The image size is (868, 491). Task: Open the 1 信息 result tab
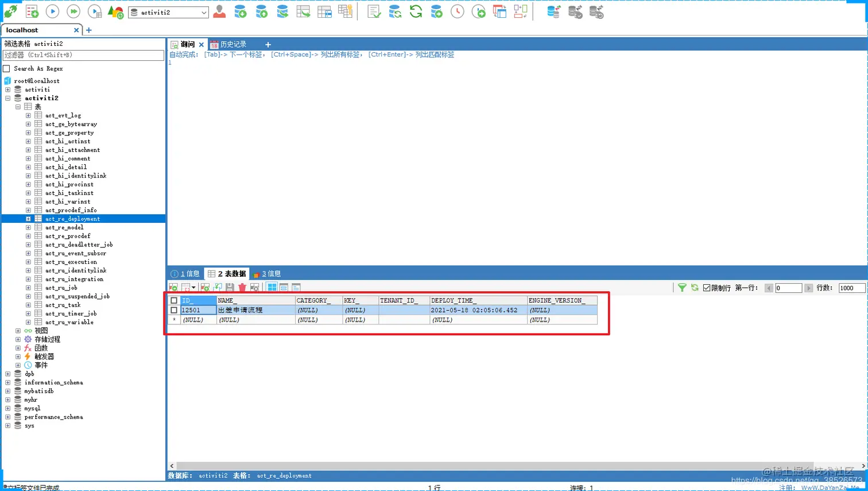coord(185,274)
